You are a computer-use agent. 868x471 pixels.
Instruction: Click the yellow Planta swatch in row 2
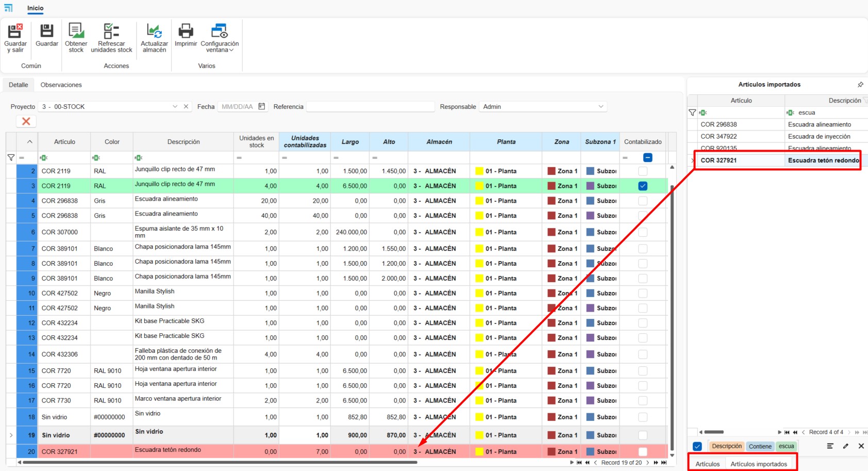click(479, 171)
